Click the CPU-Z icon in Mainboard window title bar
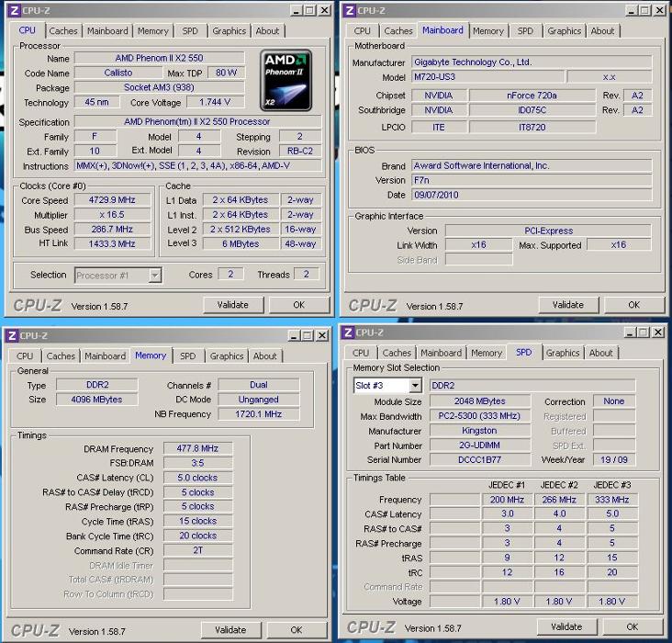672x643 pixels. click(349, 10)
